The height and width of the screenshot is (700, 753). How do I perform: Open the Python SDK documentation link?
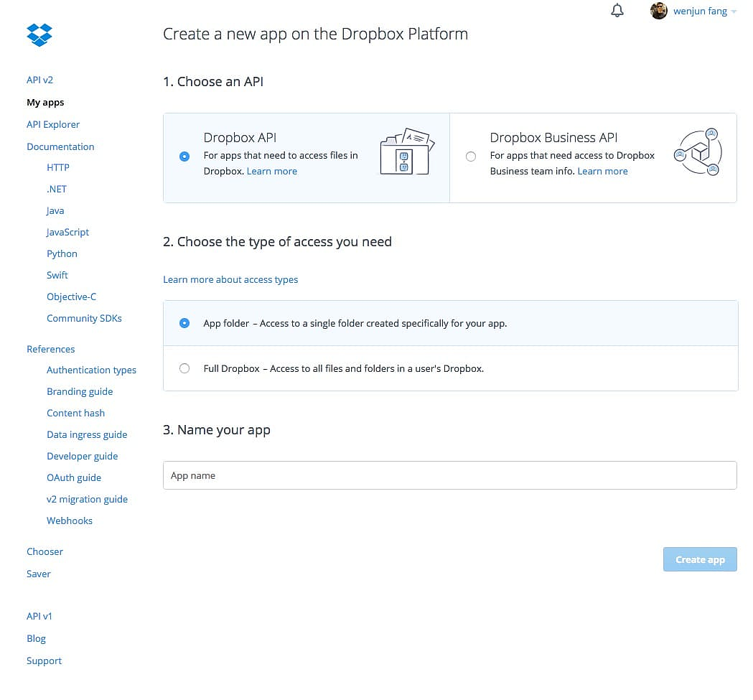pos(62,253)
